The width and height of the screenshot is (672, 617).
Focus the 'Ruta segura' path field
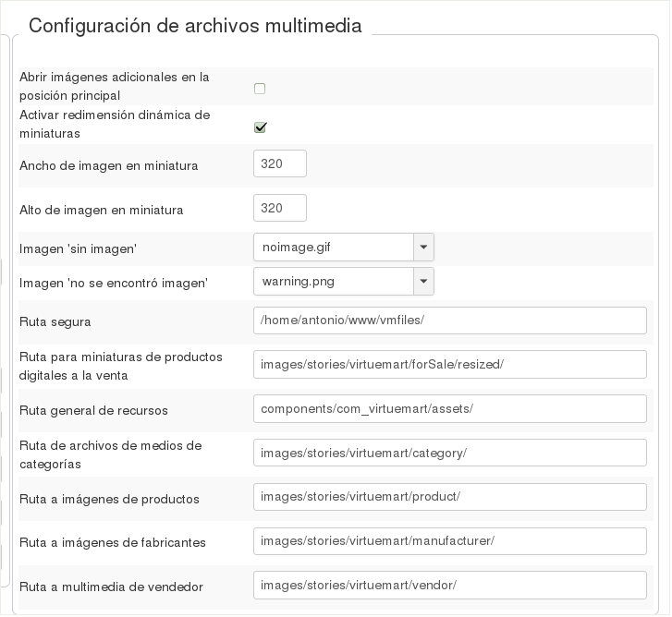point(450,321)
